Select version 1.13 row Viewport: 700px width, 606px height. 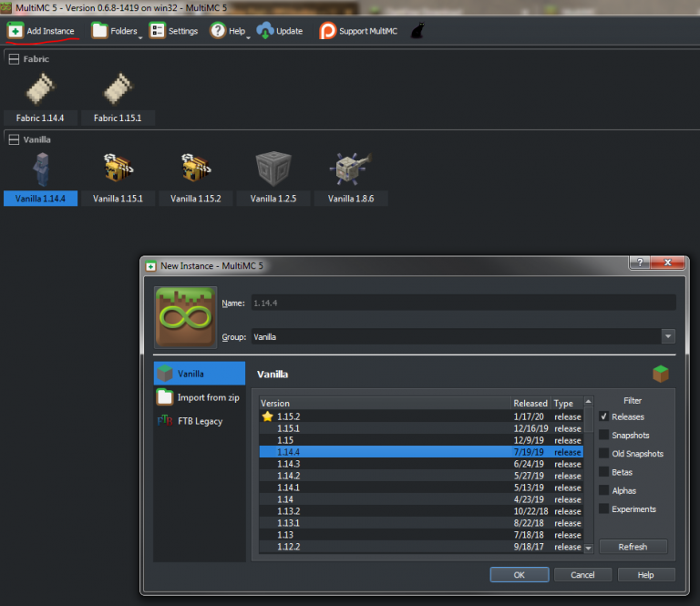point(421,535)
